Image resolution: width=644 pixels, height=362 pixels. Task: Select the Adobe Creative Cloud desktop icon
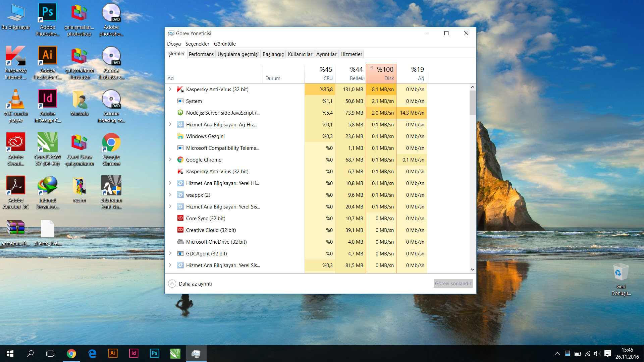[15, 149]
